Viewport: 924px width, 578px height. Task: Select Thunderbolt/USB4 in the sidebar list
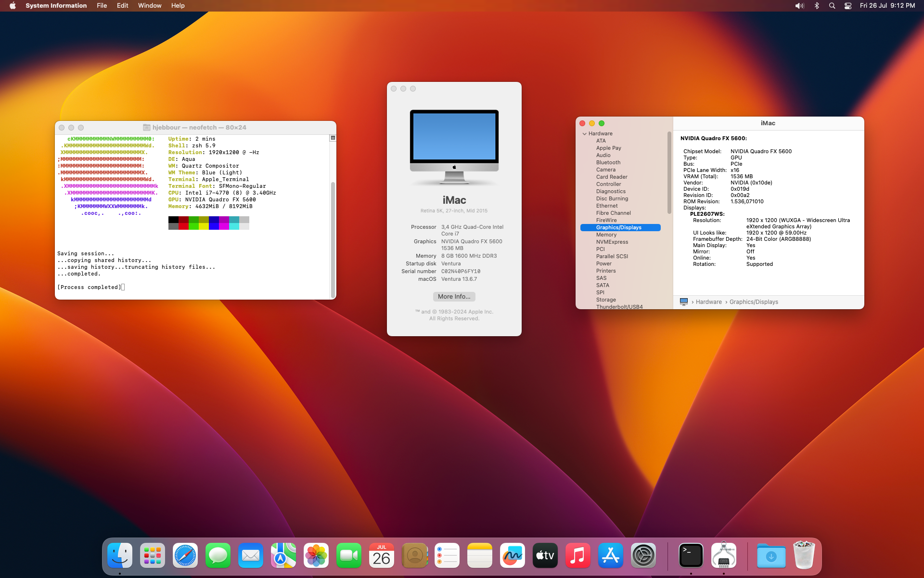coord(619,306)
